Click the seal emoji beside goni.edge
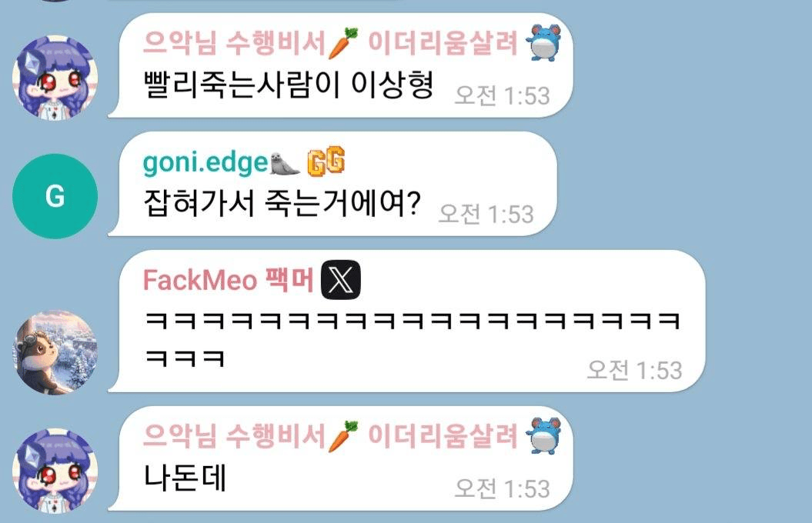Viewport: 812px width, 523px height. (285, 164)
